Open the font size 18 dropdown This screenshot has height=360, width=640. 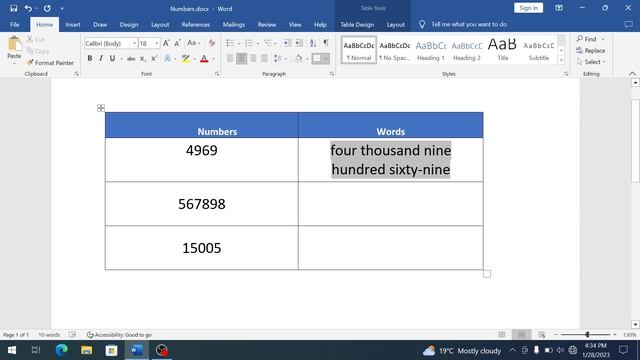point(157,43)
